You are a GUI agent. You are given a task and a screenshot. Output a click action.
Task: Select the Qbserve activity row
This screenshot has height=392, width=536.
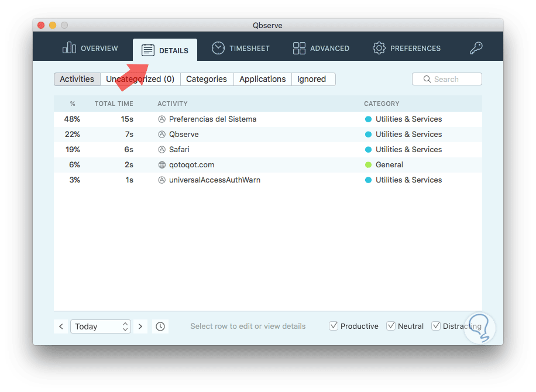pos(267,135)
